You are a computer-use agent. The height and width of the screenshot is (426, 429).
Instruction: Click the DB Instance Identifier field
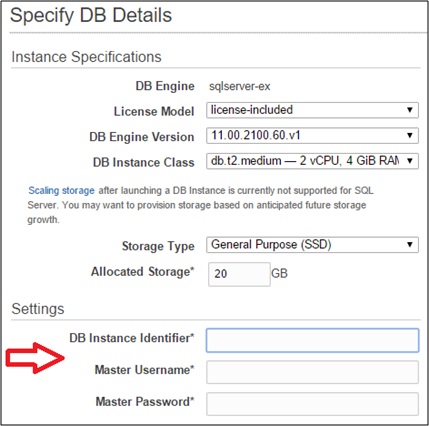click(312, 340)
